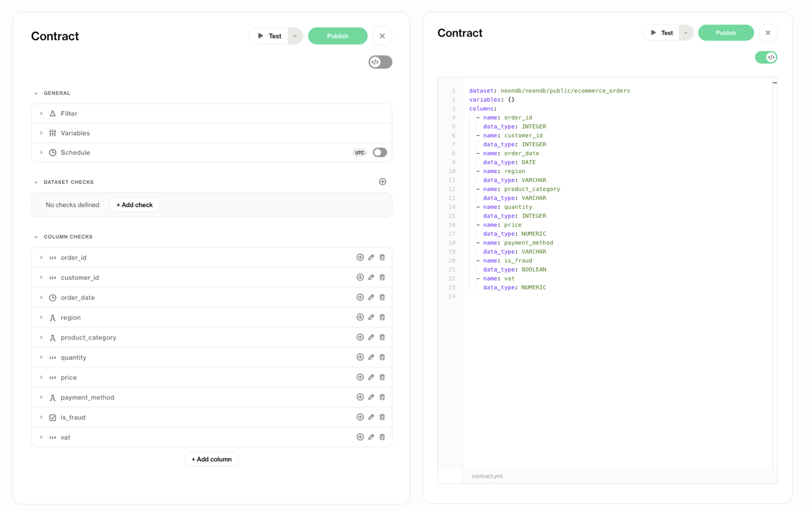Screen dimensions: 812x511
Task: Click 'data_type: BOOLEAN' in code editor
Action: pos(514,269)
